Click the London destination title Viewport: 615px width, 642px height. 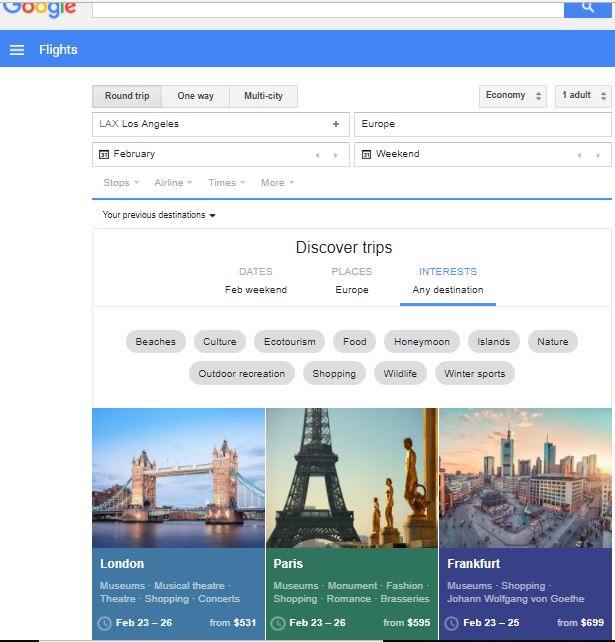pos(122,564)
